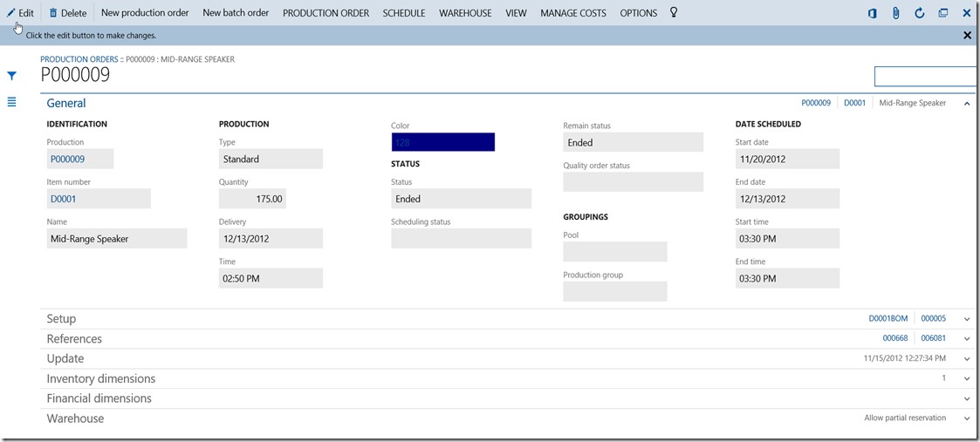Show the list pane icon
980x442 pixels.
click(12, 102)
